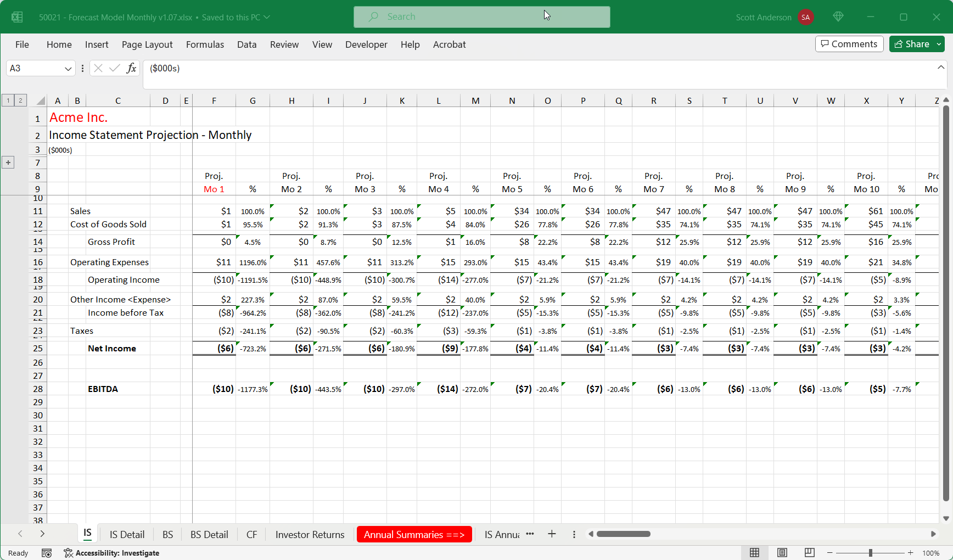Expand the formula bar chevron
This screenshot has width=953, height=560.
pos(941,67)
